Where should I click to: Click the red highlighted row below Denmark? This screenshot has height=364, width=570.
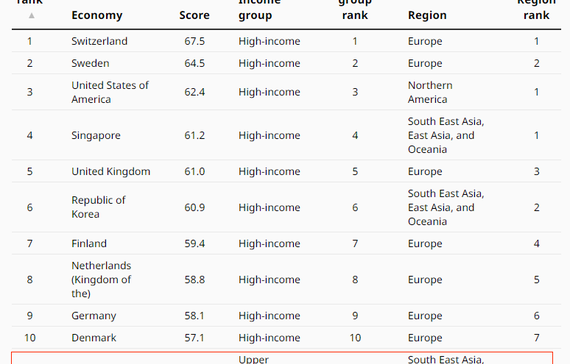(x=282, y=358)
